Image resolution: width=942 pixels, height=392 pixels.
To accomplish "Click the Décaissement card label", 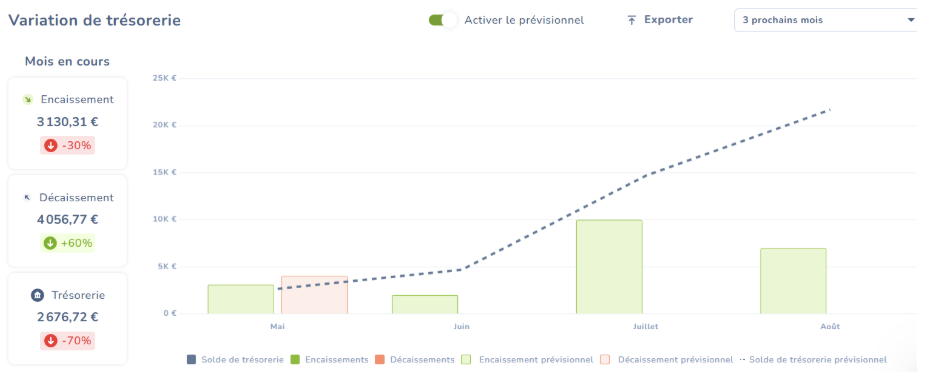I will coord(76,198).
